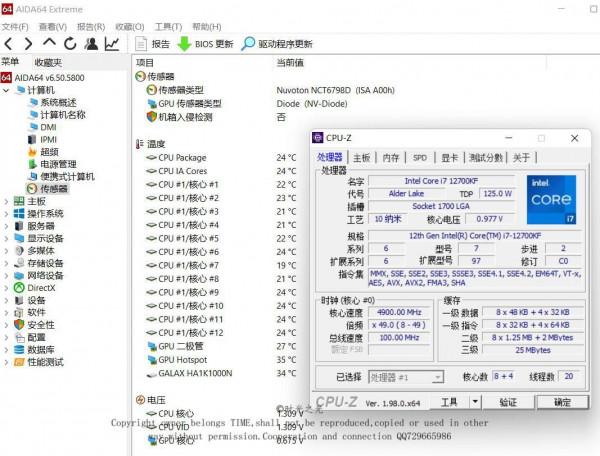The width and height of the screenshot is (600, 456).
Task: Select the GALAX HA1K1000N row
Action: tap(221, 373)
